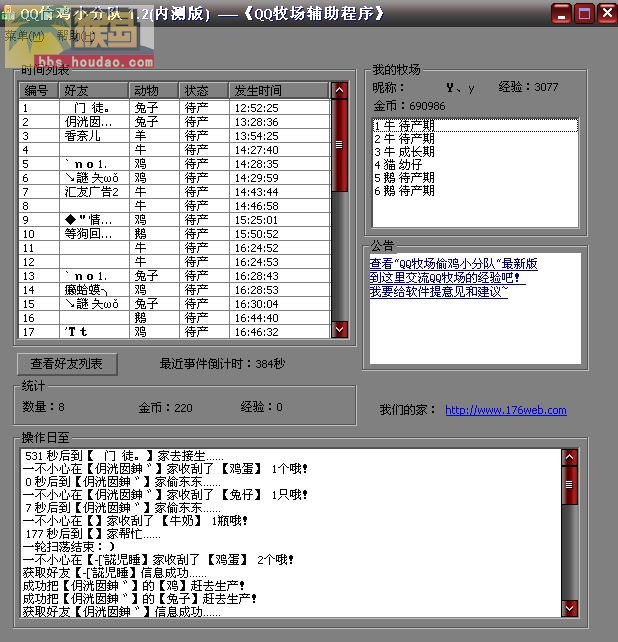This screenshot has width=618, height=642.
Task: Select the event row timed 16:28:53
Action: pos(174,290)
